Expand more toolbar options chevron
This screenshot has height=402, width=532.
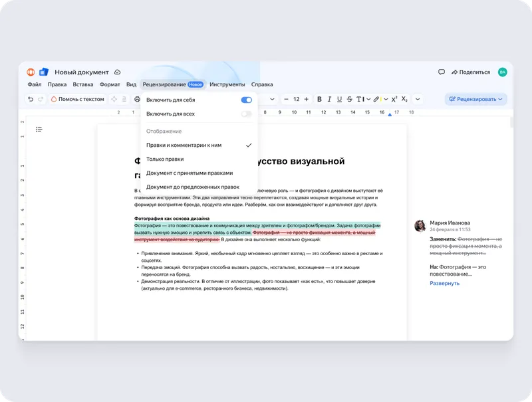click(x=418, y=99)
